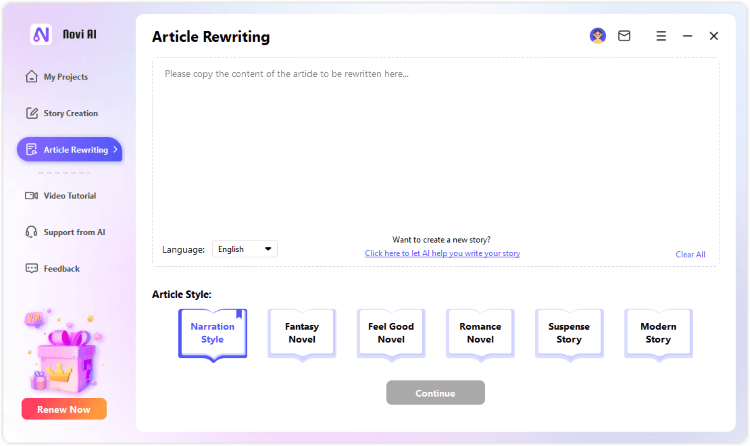Image resolution: width=750 pixels, height=446 pixels.
Task: Open the hamburger menu icon
Action: coord(661,36)
